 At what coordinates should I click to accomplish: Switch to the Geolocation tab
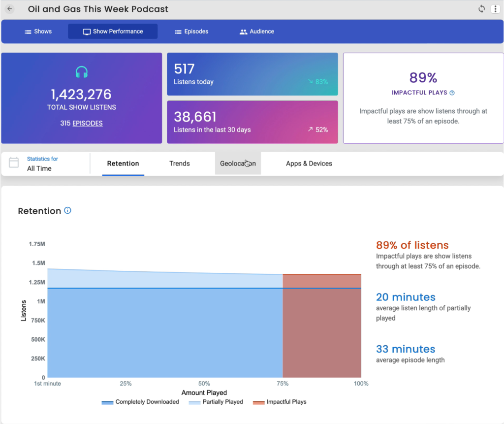tap(238, 163)
